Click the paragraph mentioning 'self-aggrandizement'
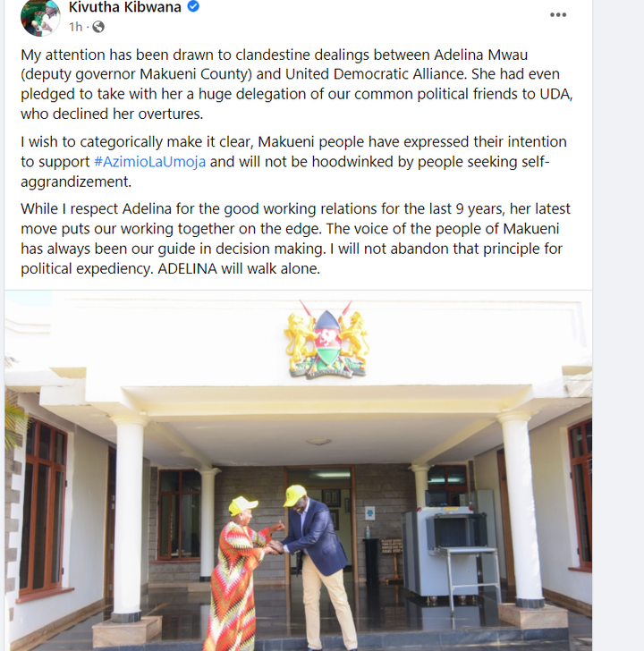The image size is (644, 651). point(293,162)
